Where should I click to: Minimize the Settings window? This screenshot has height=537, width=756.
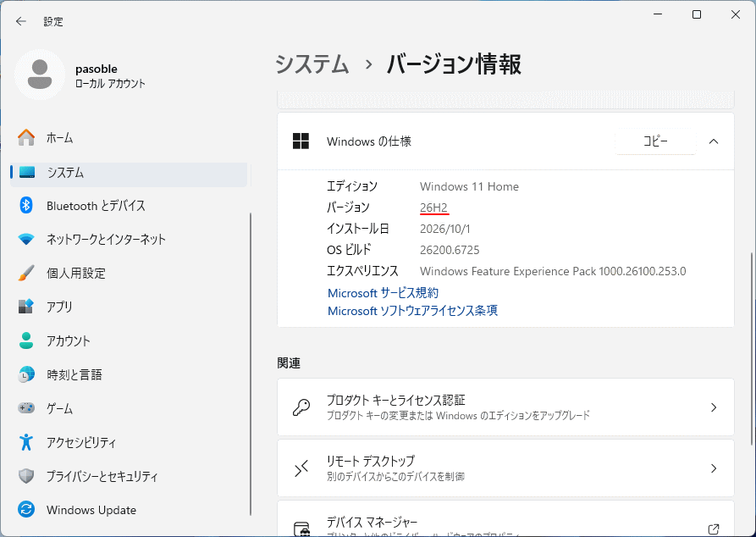[x=658, y=15]
